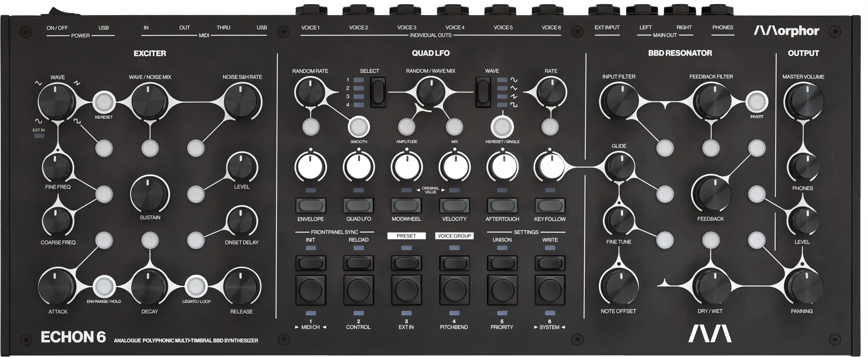Click the ONSET DELAY knob
Screen dimensions: 868x357
[242, 222]
